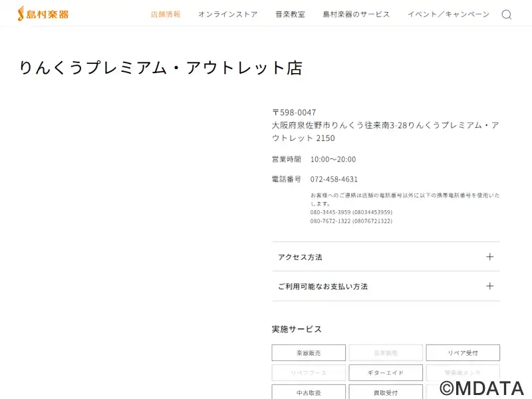Click the 音楽教室 service button

[386, 353]
